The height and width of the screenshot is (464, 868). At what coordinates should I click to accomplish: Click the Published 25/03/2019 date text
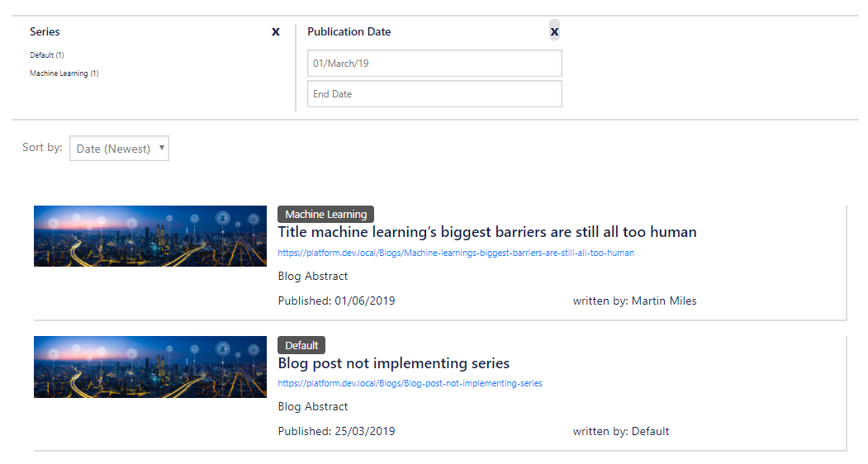click(x=336, y=432)
